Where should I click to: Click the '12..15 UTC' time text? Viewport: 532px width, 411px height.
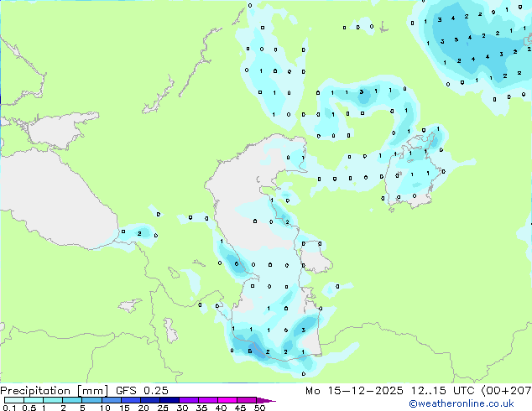442,391
